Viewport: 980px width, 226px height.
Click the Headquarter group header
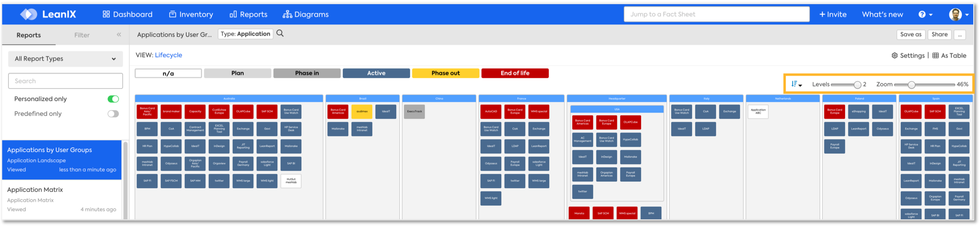tap(617, 98)
